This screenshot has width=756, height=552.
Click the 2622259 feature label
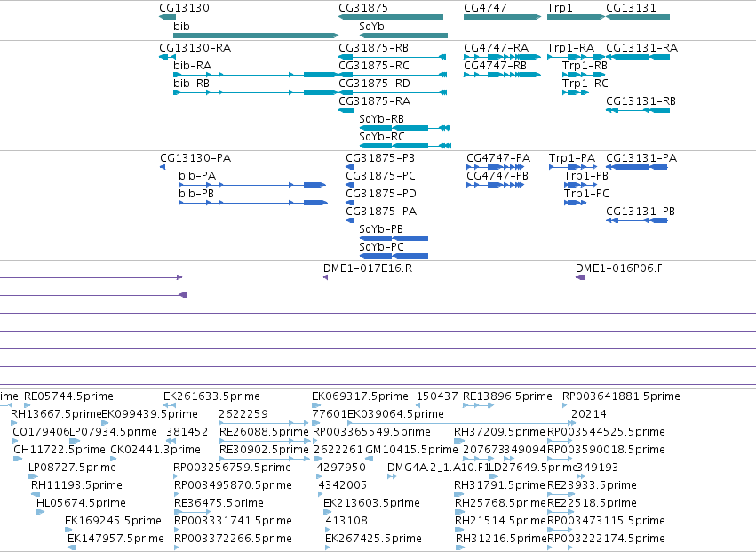243,414
